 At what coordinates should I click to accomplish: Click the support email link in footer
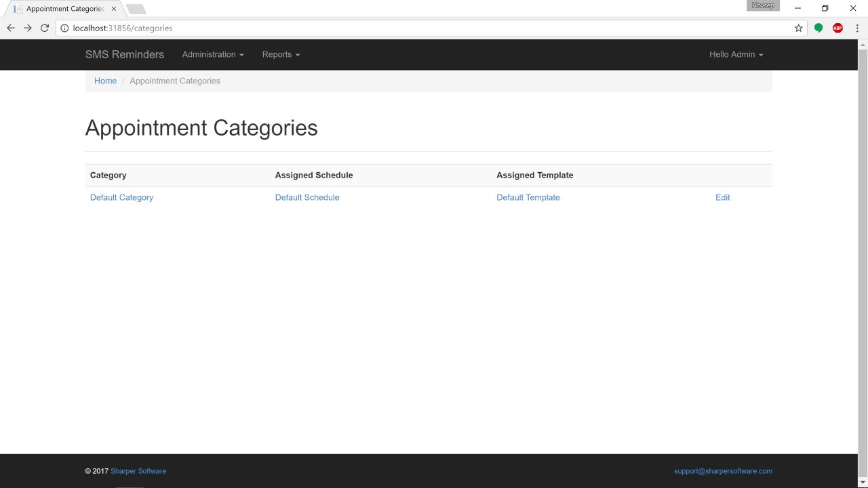click(723, 471)
